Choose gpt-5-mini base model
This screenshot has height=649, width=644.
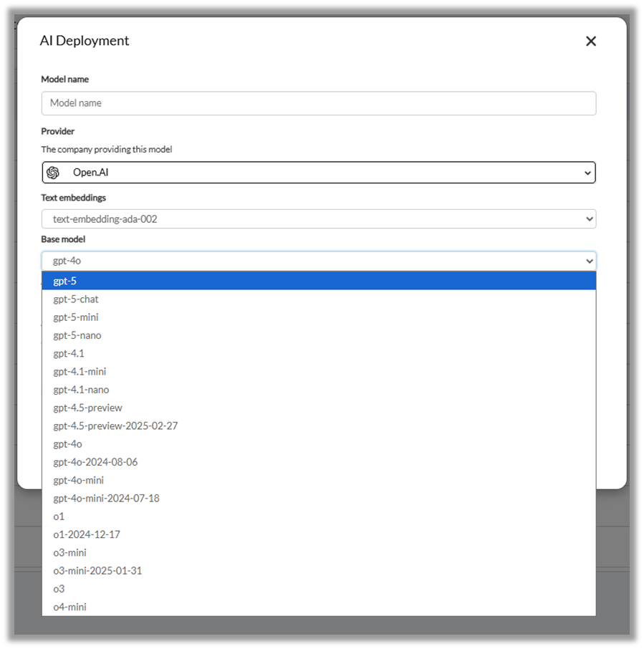[319, 317]
